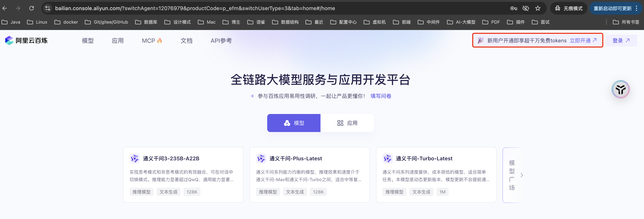Click the 立即开通 link in the banner

click(581, 40)
